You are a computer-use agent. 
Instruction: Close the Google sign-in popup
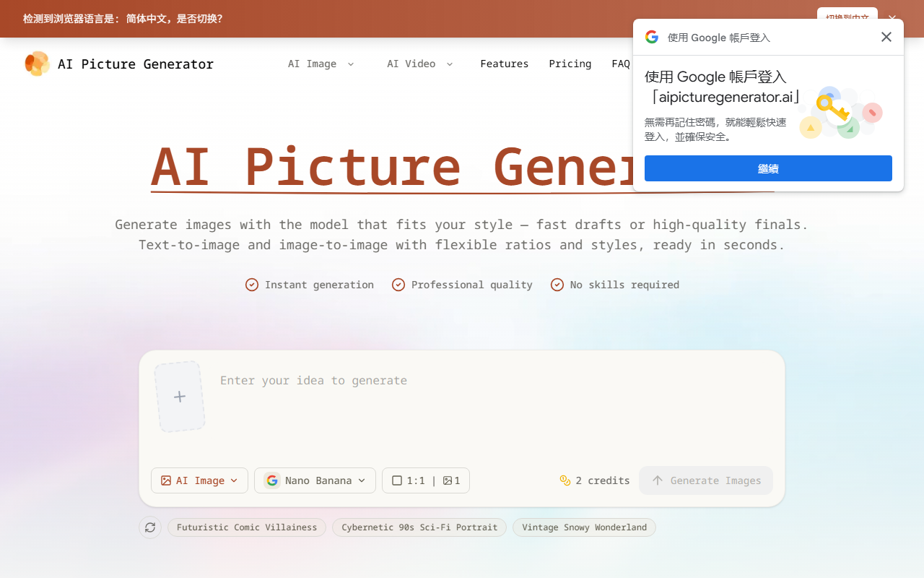coord(886,37)
